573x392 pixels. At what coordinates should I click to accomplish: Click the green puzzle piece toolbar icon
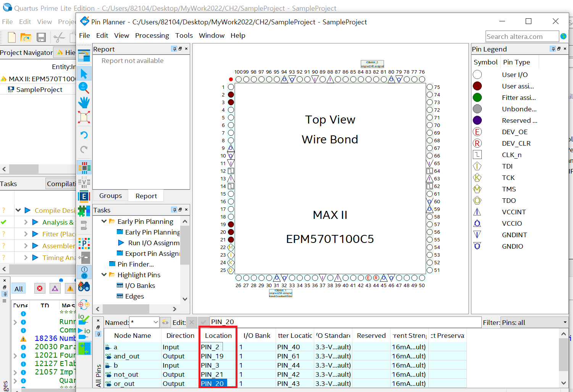tap(84, 211)
